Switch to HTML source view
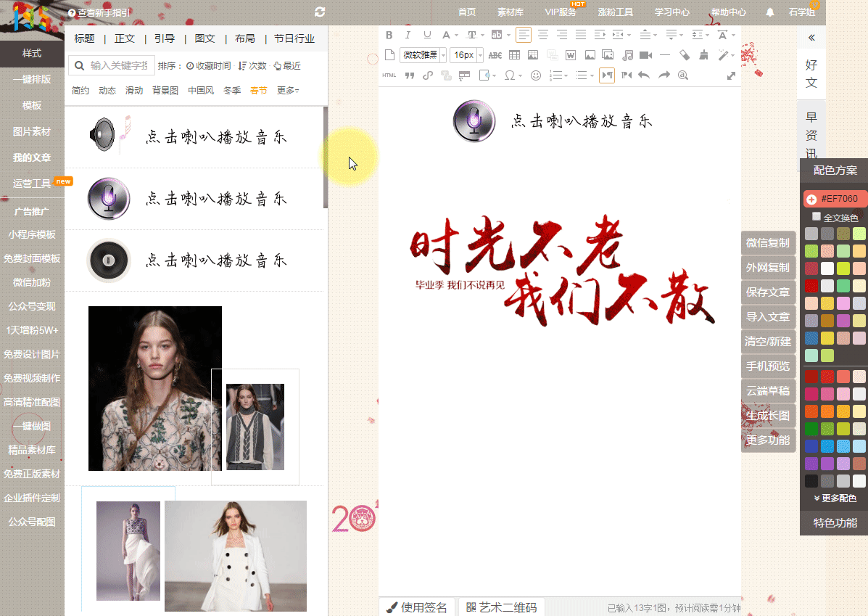Screen dimensions: 868x616 point(389,75)
